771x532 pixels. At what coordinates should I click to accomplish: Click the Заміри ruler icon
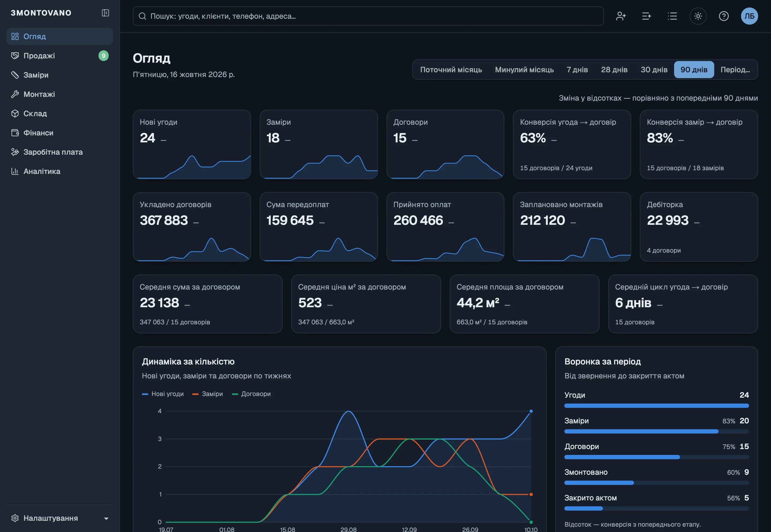pos(15,75)
